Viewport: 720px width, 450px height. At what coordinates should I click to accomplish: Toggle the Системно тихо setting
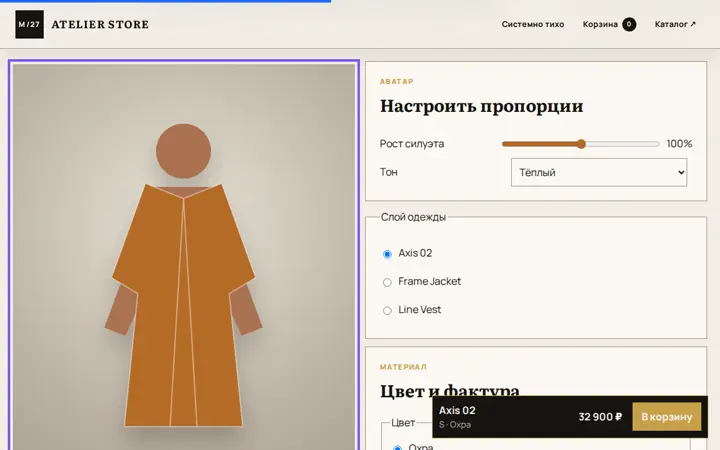coord(533,24)
